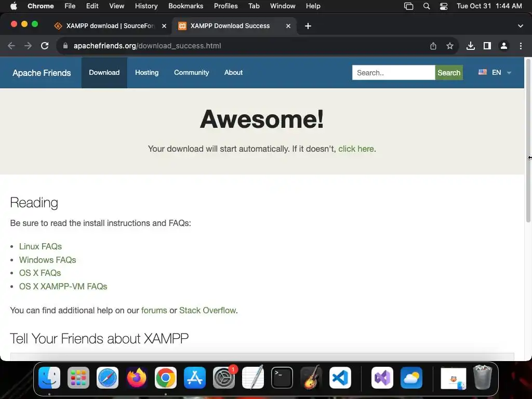The width and height of the screenshot is (532, 399).
Task: Open Spotlight search in menu bar
Action: point(427,6)
